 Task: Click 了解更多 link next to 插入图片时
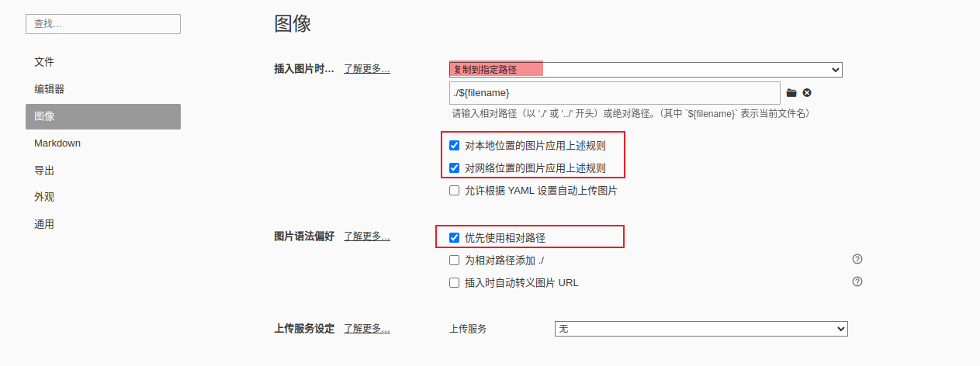(367, 68)
